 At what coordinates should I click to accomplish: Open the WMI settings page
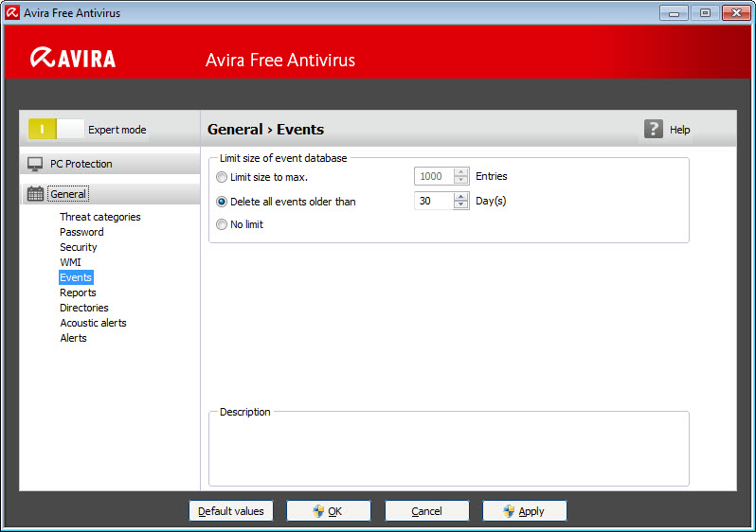(x=70, y=262)
